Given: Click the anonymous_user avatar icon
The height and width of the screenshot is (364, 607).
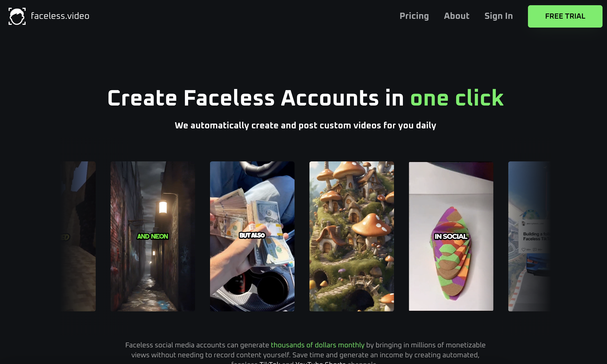Looking at the screenshot, I should pos(523,223).
